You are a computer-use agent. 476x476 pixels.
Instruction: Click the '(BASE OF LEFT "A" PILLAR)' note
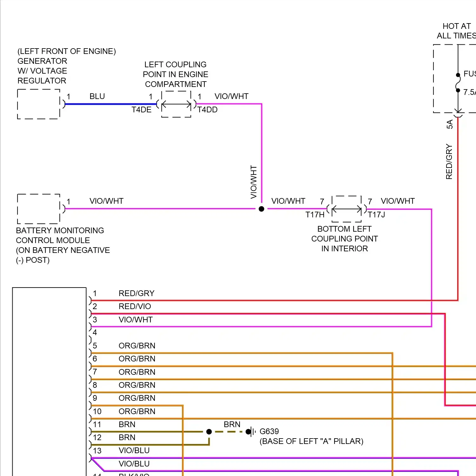coord(311,441)
